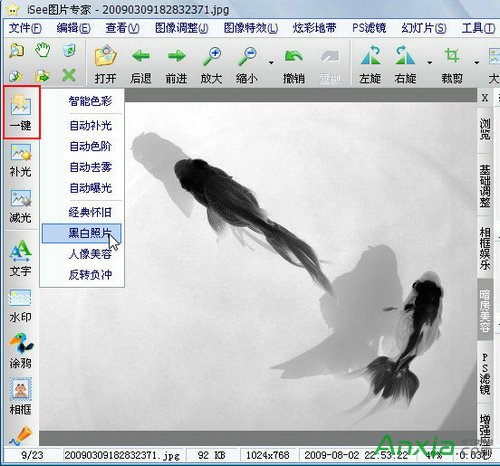Click the folder search icon in toolbar
The width and height of the screenshot is (500, 466).
tap(16, 50)
